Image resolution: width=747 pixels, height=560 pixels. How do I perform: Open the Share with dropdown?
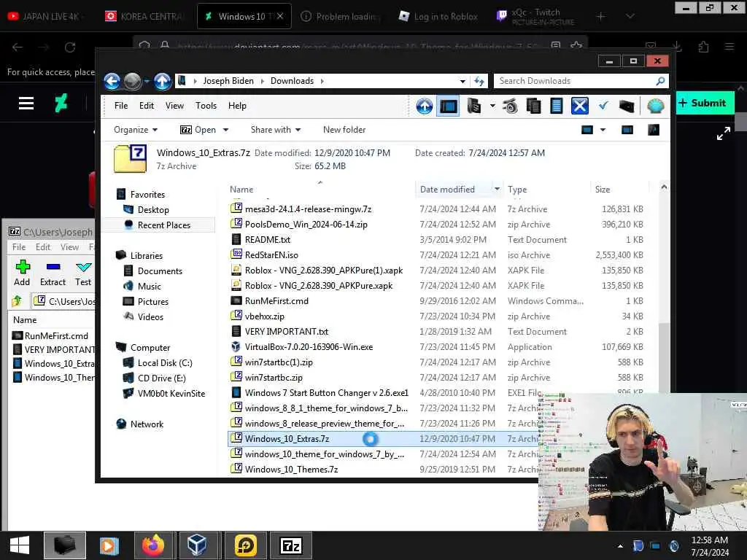coord(275,130)
